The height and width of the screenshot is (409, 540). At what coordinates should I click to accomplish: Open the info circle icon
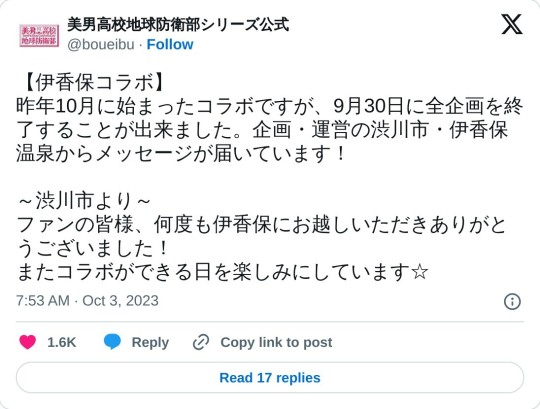coord(512,302)
